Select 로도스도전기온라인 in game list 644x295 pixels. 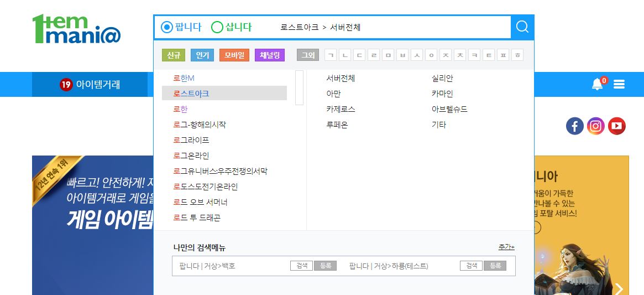tap(206, 187)
